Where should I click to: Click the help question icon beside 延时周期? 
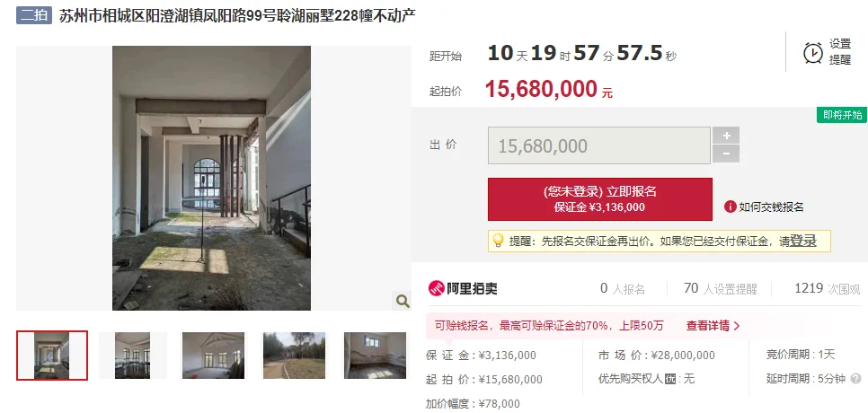point(855,379)
